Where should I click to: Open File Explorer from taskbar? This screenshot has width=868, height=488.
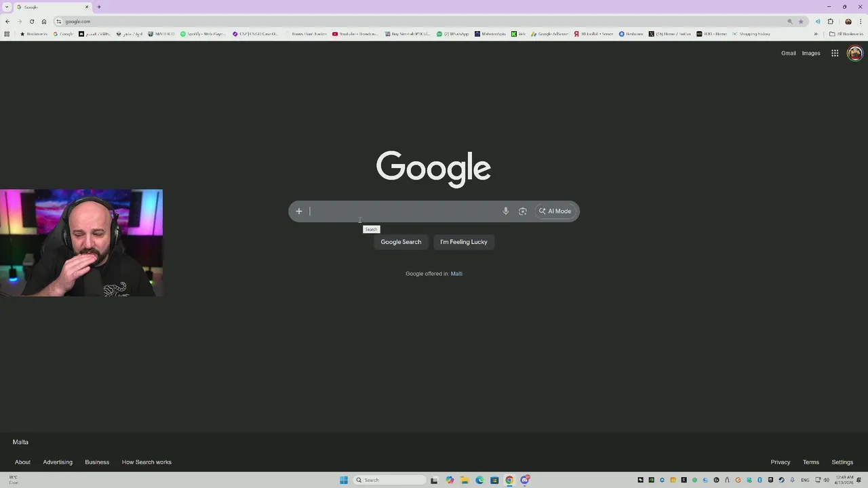(465, 480)
